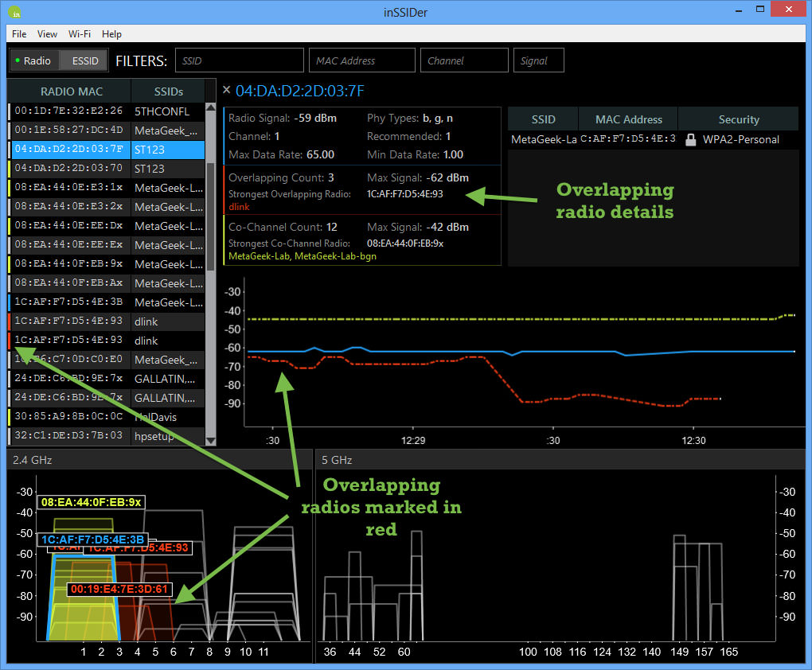Select radio row 30:85:A9:8B:0C:0C
Image resolution: width=812 pixels, height=670 pixels.
(107, 417)
